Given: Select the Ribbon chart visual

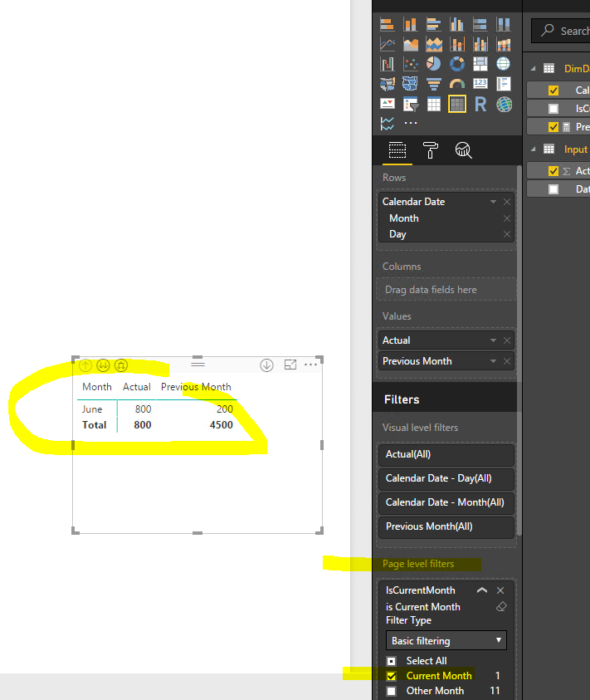Looking at the screenshot, I should coord(504,44).
